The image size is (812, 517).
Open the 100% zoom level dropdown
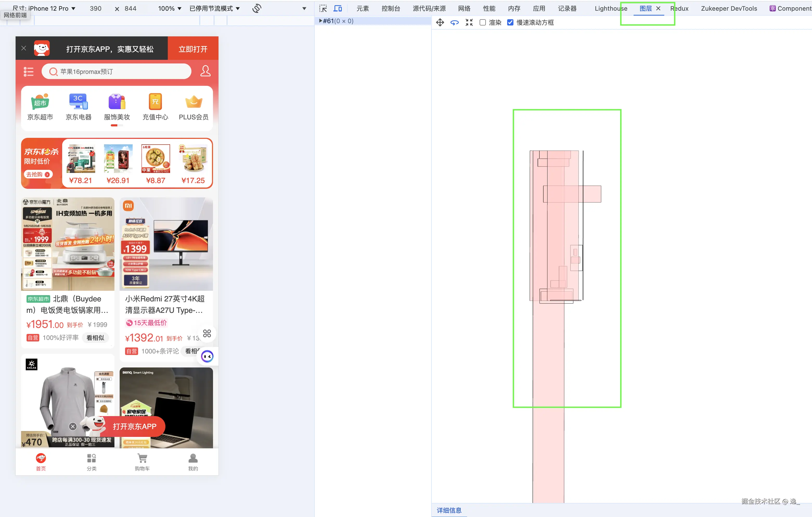(170, 8)
